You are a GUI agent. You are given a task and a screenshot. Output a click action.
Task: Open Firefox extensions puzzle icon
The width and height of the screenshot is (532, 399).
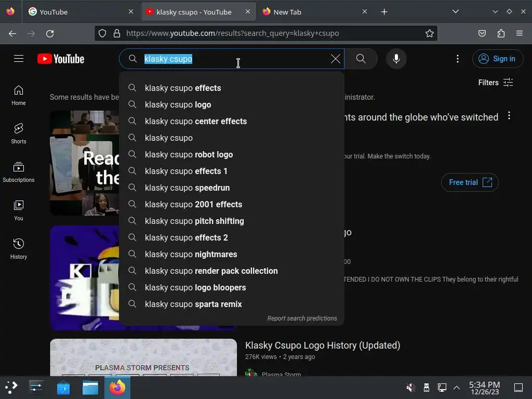(501, 33)
